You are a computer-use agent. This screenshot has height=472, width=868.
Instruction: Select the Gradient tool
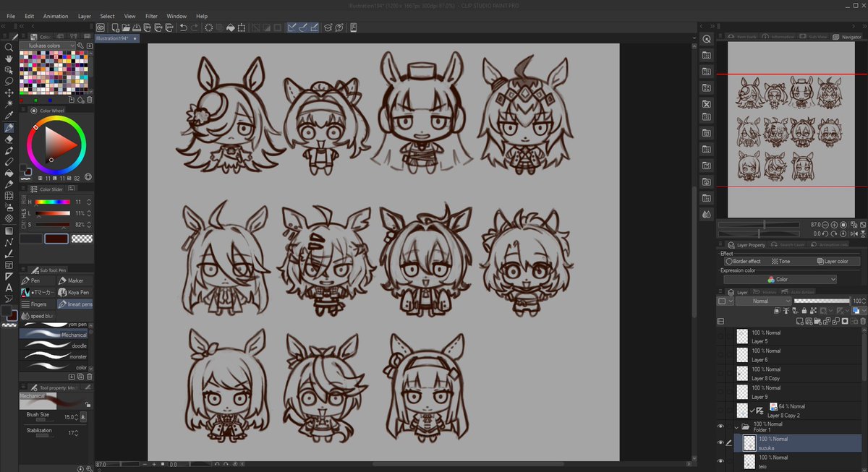(9, 231)
